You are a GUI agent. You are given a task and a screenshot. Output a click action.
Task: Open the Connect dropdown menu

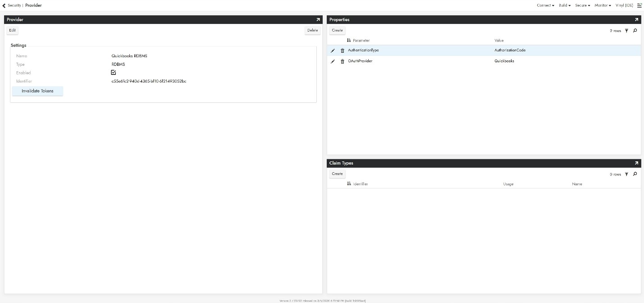pos(545,5)
